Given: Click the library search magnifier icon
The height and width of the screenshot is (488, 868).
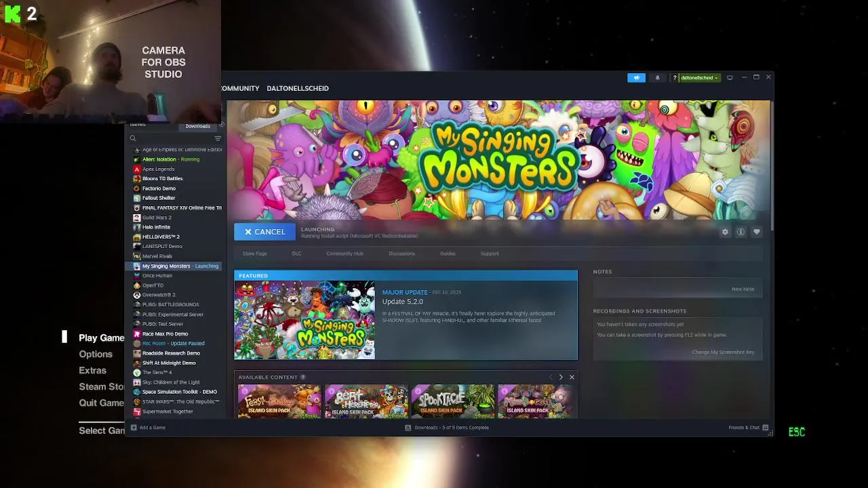Looking at the screenshot, I should tap(133, 138).
